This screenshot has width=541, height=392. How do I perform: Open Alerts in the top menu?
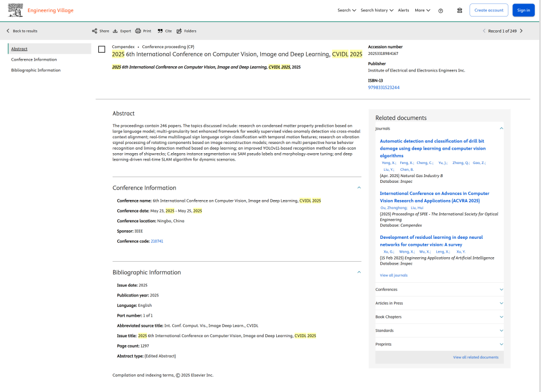coord(403,10)
